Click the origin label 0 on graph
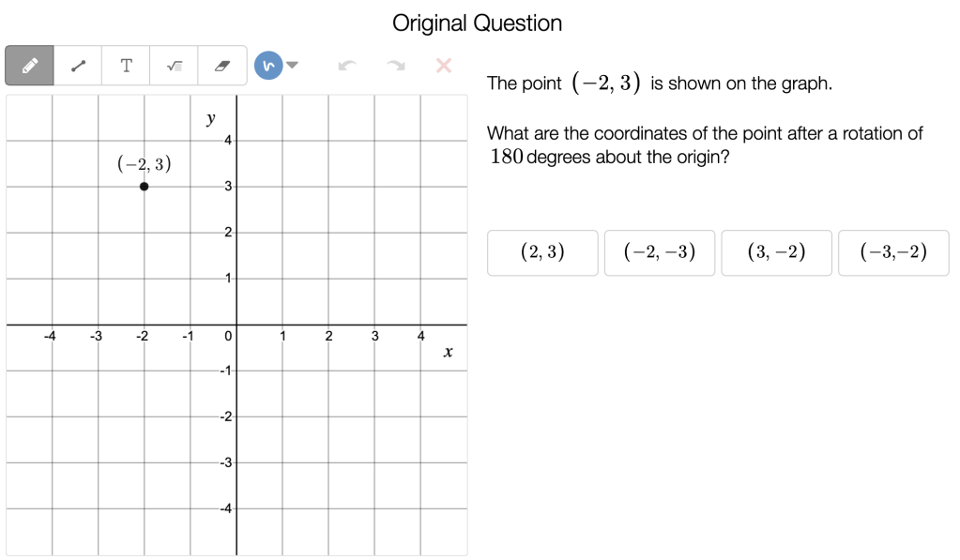The image size is (960, 560). click(x=227, y=336)
